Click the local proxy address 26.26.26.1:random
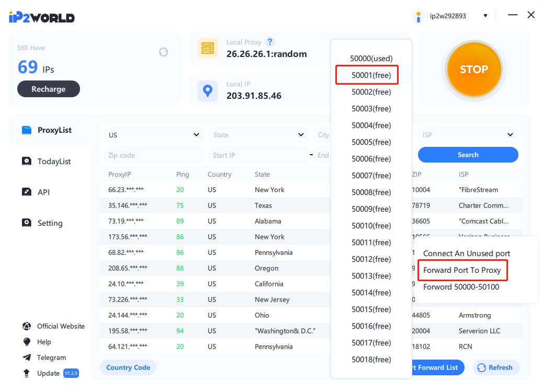This screenshot has height=392, width=542. (x=266, y=54)
